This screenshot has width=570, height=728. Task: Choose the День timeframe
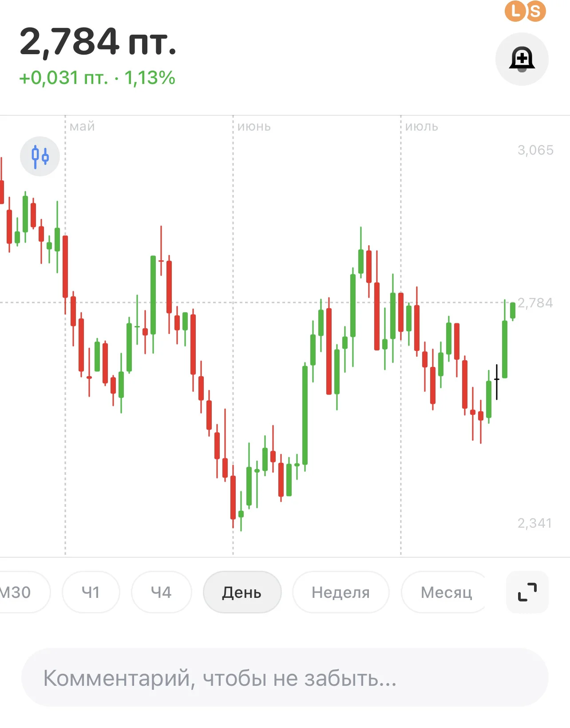point(242,592)
